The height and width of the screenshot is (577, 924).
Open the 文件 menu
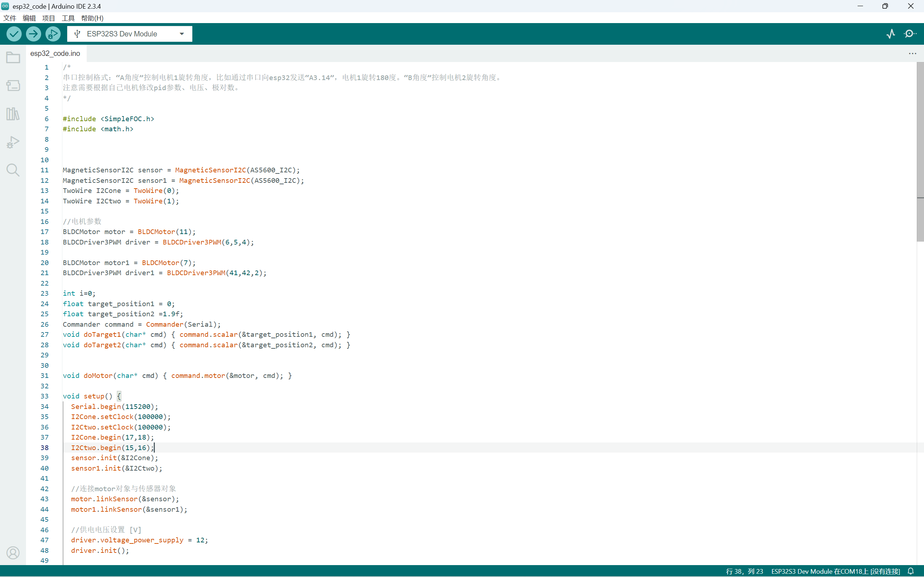[x=9, y=18]
